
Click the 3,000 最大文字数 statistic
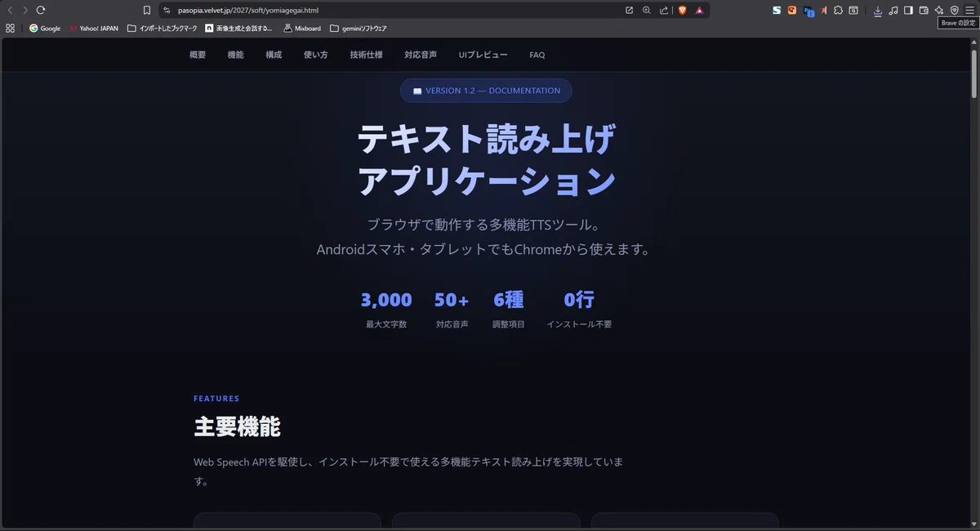386,310
